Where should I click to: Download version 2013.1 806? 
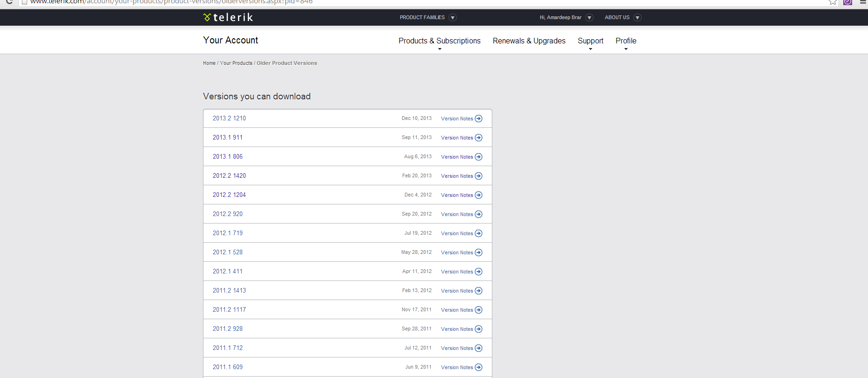coord(228,157)
